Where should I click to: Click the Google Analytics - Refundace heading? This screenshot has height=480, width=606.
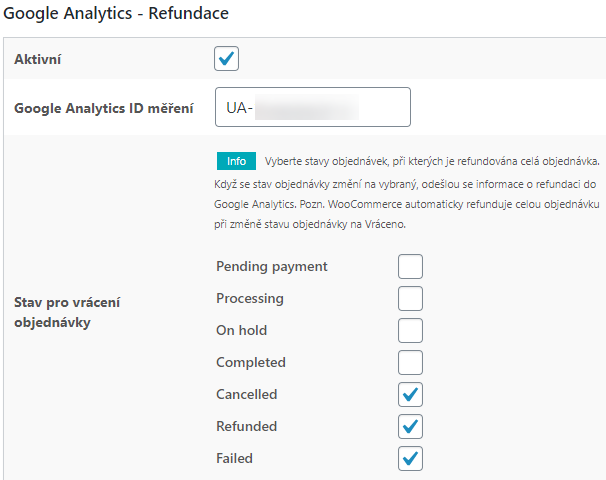(116, 14)
